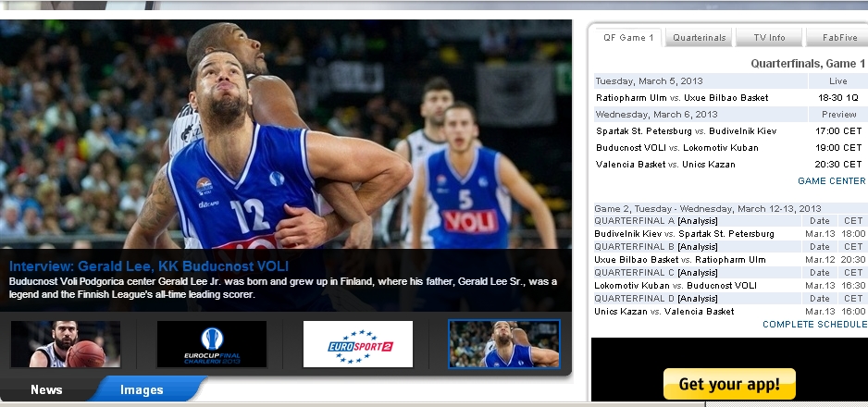Open Unics Kazan vs. Valencia Basket matchup
The height and width of the screenshot is (407, 868).
click(x=663, y=312)
